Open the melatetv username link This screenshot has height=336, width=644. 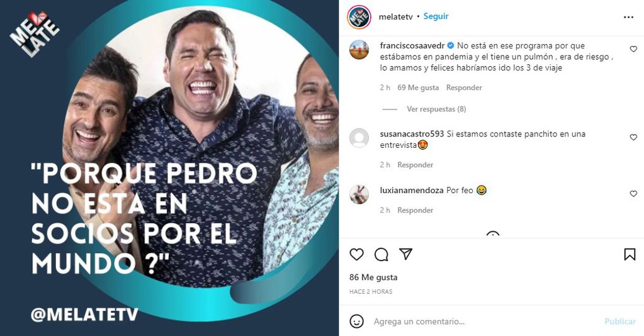coord(395,17)
